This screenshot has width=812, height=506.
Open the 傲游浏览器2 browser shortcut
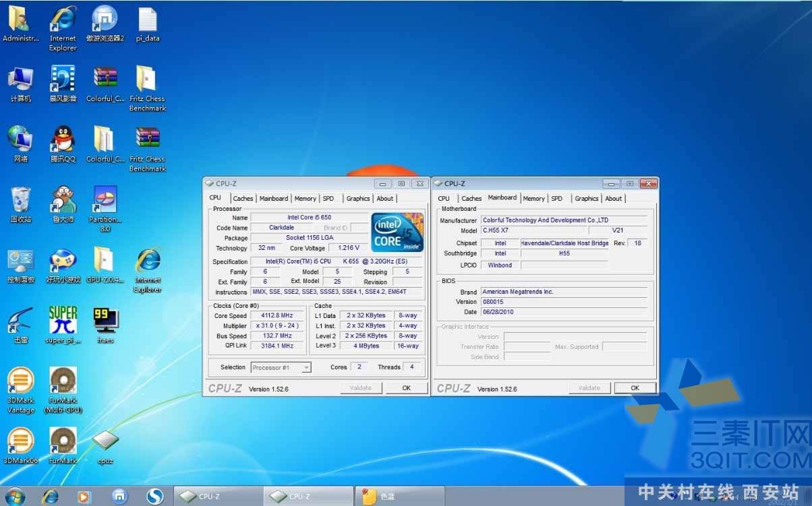(105, 24)
